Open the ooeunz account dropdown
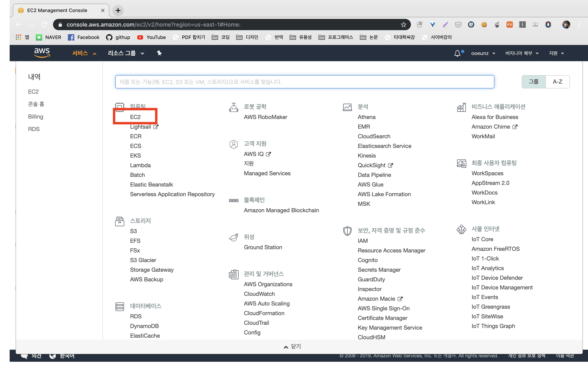Viewport: 588px width, 373px height. (483, 53)
